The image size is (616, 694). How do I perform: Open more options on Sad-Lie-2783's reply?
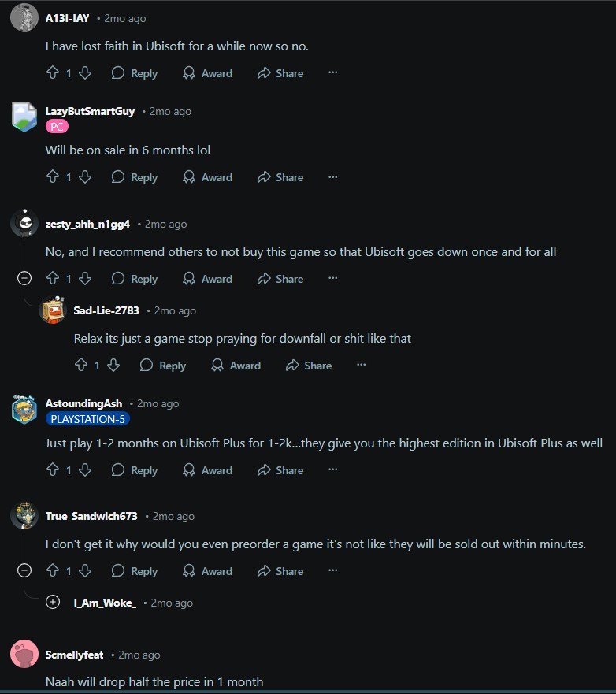tap(361, 366)
